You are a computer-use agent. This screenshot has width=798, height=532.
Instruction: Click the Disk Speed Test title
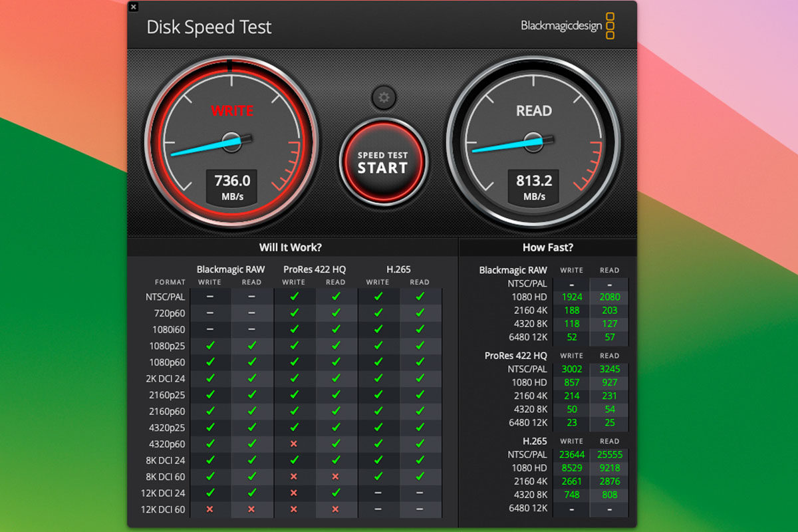tap(209, 27)
